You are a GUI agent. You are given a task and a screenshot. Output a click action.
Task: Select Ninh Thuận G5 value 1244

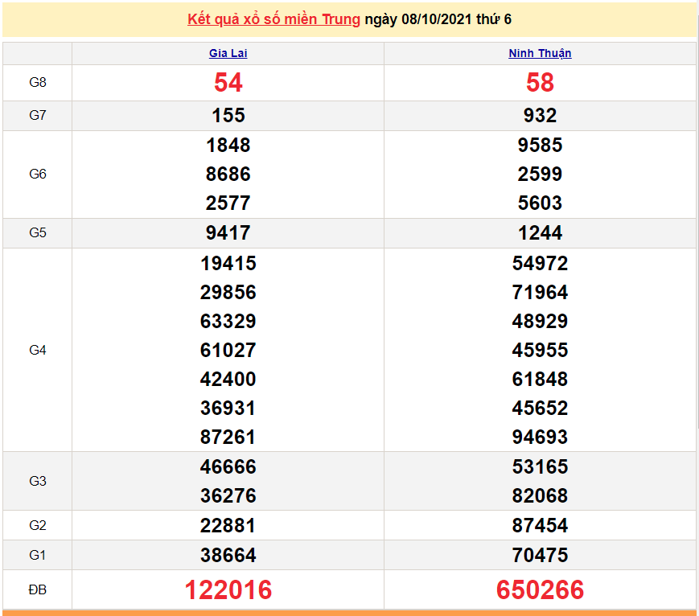tap(541, 233)
